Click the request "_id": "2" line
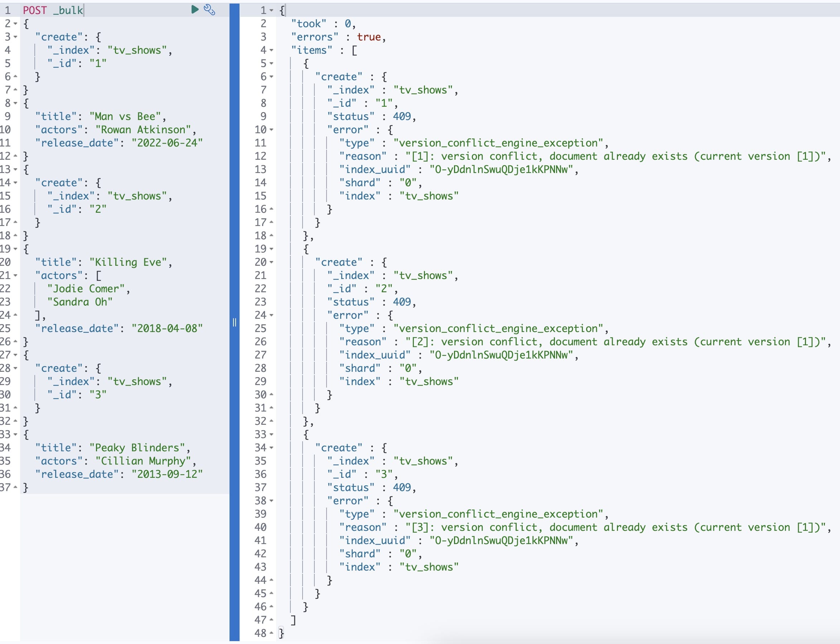Screen dimensions: 840x644 tap(77, 209)
